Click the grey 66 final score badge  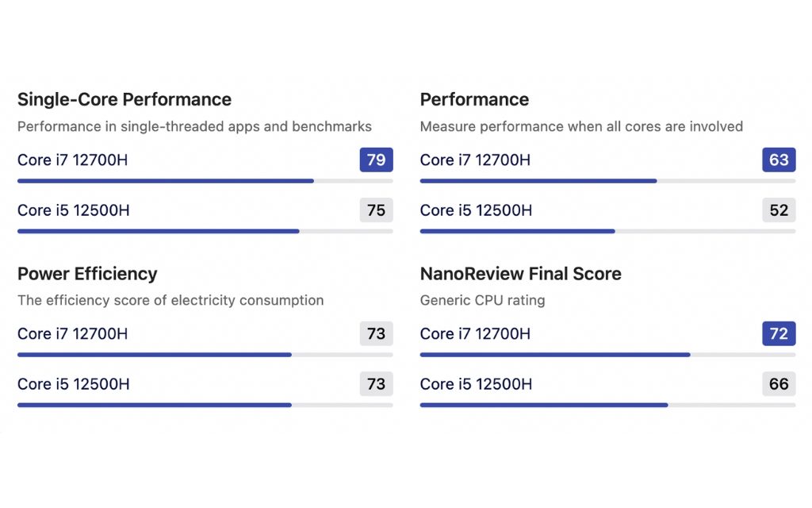click(x=779, y=383)
